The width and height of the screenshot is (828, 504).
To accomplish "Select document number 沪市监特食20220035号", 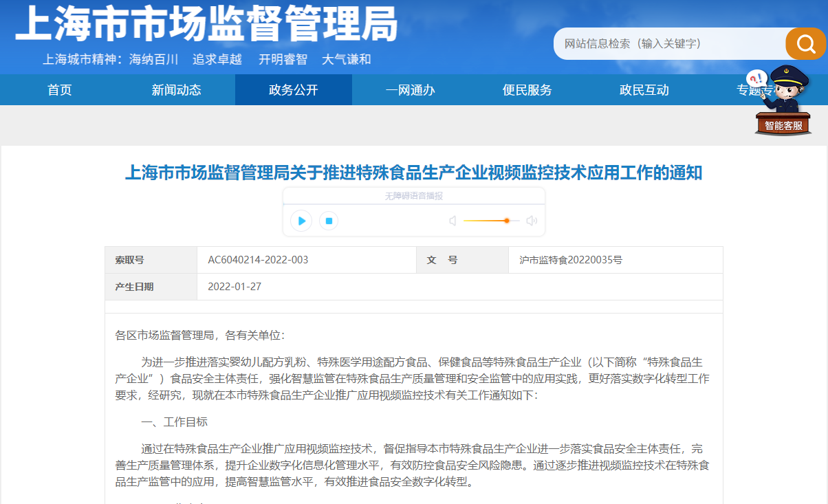I will [571, 260].
